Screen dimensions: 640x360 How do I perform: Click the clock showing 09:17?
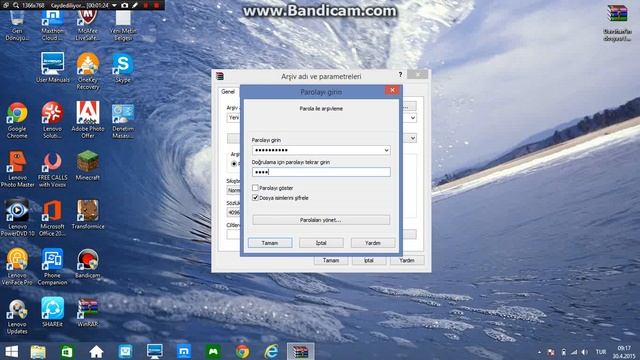point(624,349)
